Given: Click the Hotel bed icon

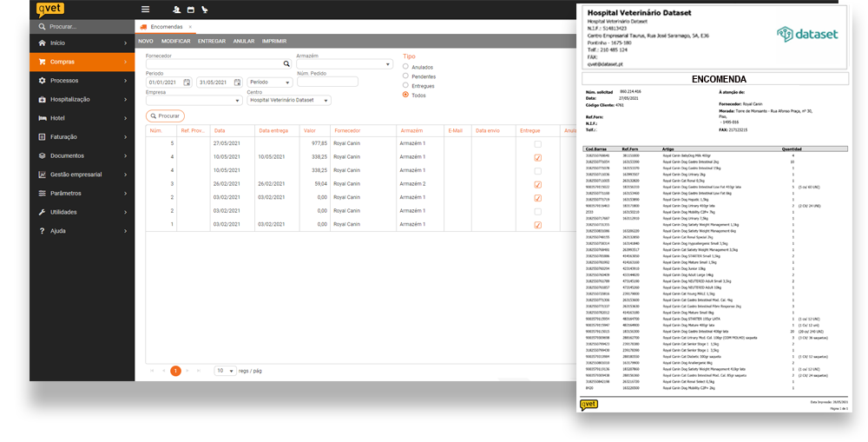Looking at the screenshot, I should click(42, 118).
